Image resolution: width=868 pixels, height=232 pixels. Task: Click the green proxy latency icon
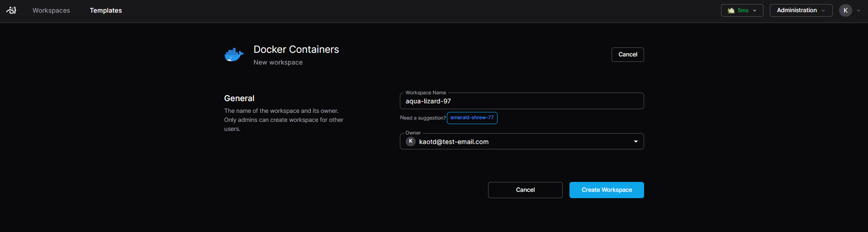click(731, 10)
